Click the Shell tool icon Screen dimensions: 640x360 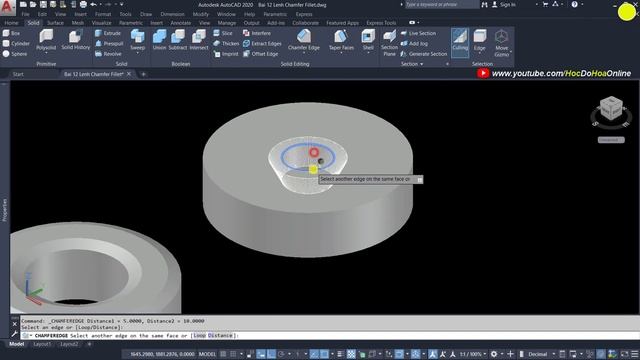click(368, 37)
